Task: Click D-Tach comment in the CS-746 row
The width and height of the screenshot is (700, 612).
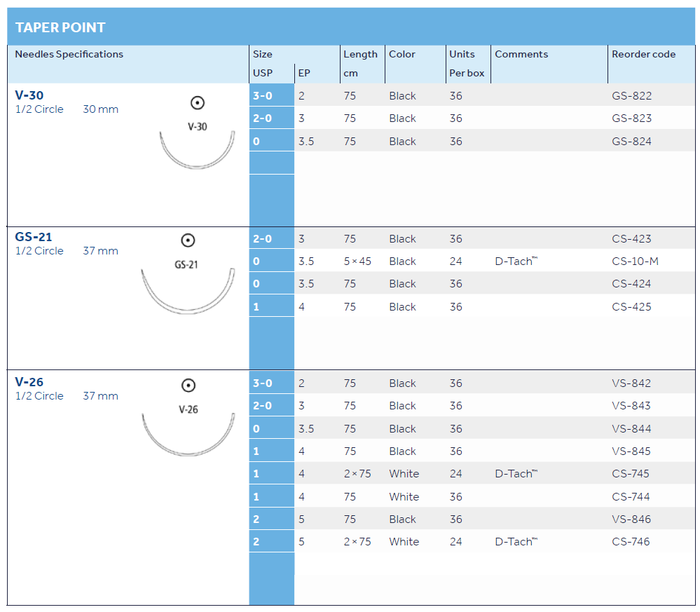Action: coord(516,542)
